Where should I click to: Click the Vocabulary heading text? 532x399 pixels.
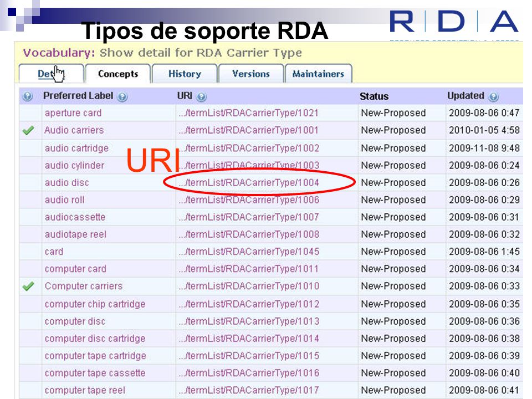162,53
